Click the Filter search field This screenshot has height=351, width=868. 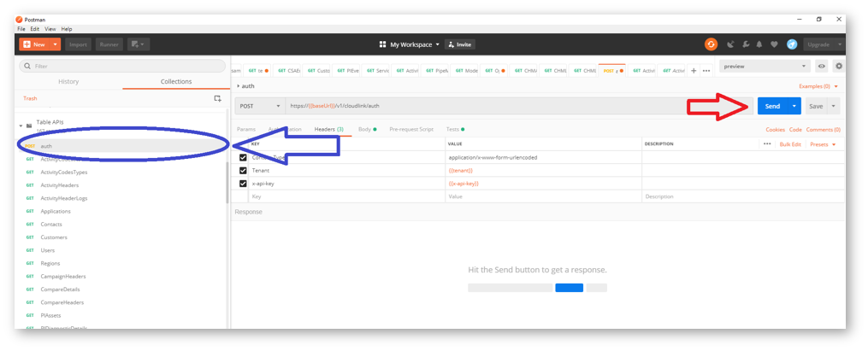(122, 66)
